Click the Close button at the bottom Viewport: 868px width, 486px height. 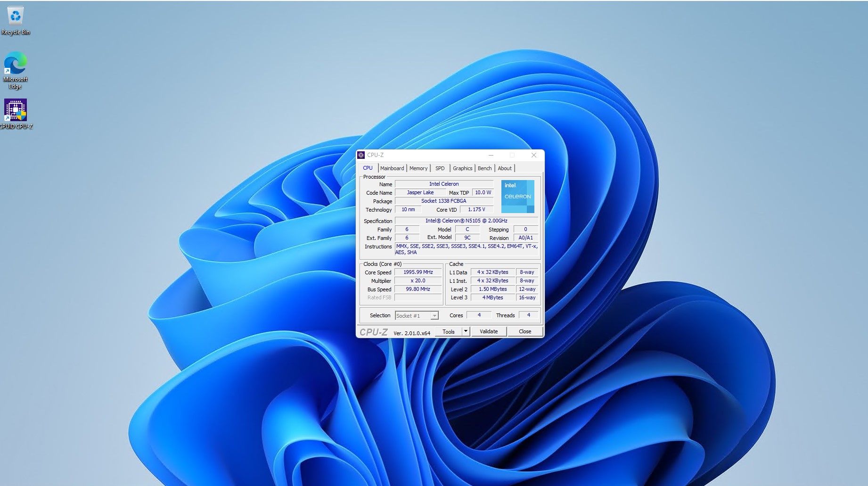pyautogui.click(x=525, y=331)
